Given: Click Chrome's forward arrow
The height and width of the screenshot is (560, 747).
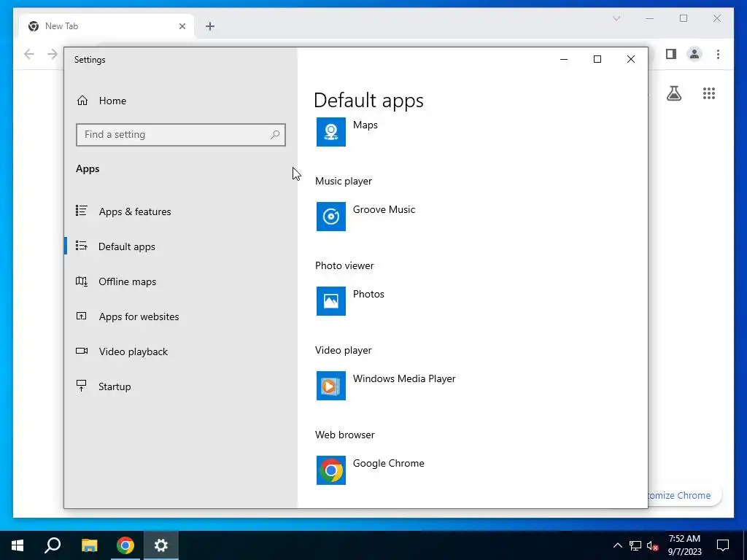Looking at the screenshot, I should tap(53, 54).
